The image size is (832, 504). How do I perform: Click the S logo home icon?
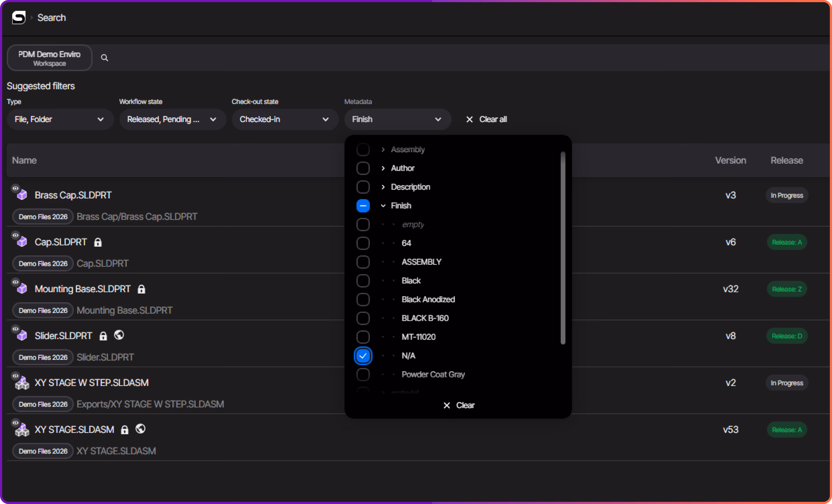click(x=19, y=17)
